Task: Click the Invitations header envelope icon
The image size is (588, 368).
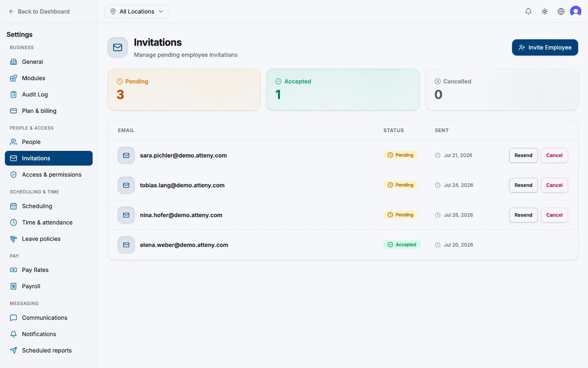Action: point(118,47)
